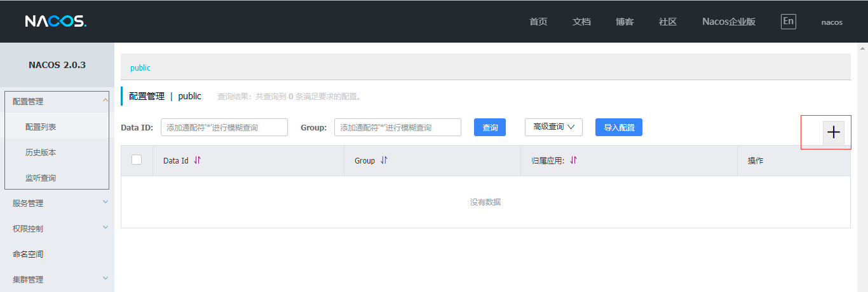Focus the Data ID search field

[x=224, y=127]
